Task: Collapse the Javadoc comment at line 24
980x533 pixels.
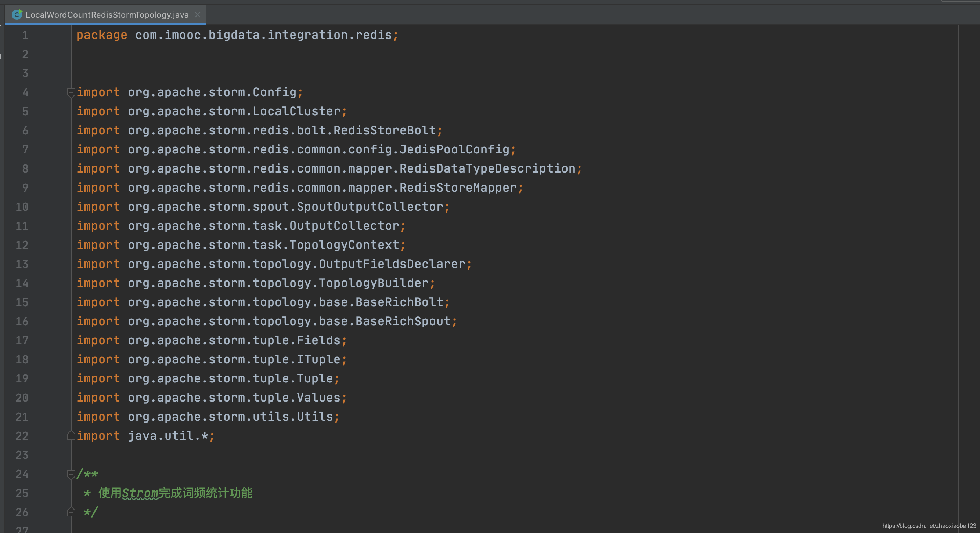Action: pyautogui.click(x=71, y=474)
